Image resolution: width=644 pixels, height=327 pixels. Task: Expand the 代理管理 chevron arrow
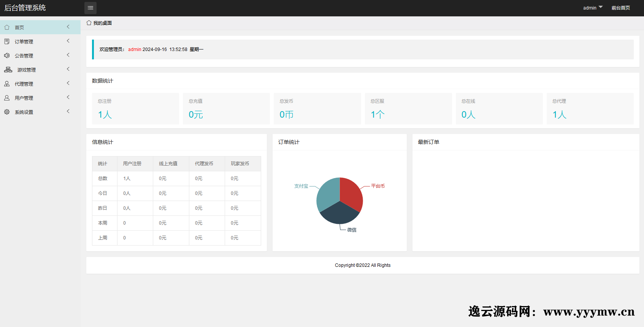pos(68,83)
